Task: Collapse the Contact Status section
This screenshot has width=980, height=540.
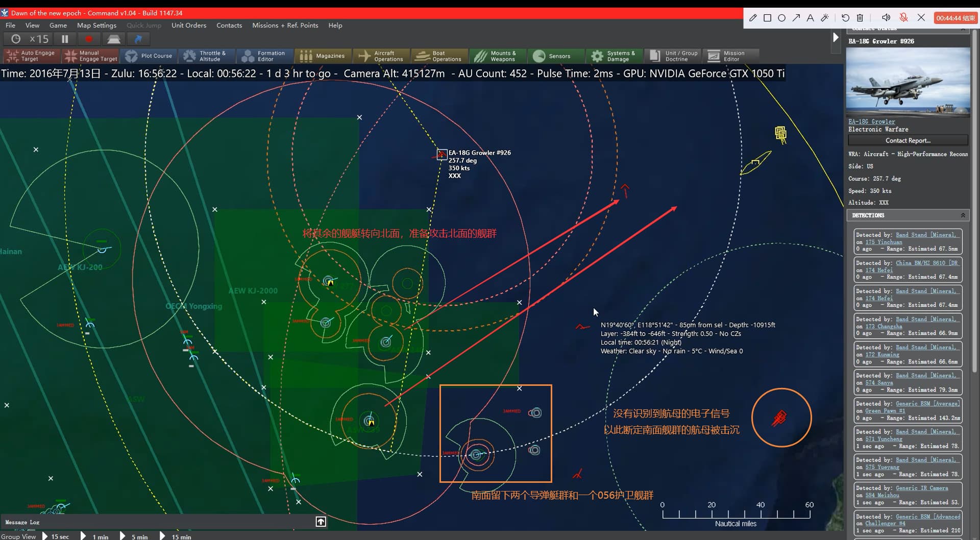Action: tap(963, 29)
